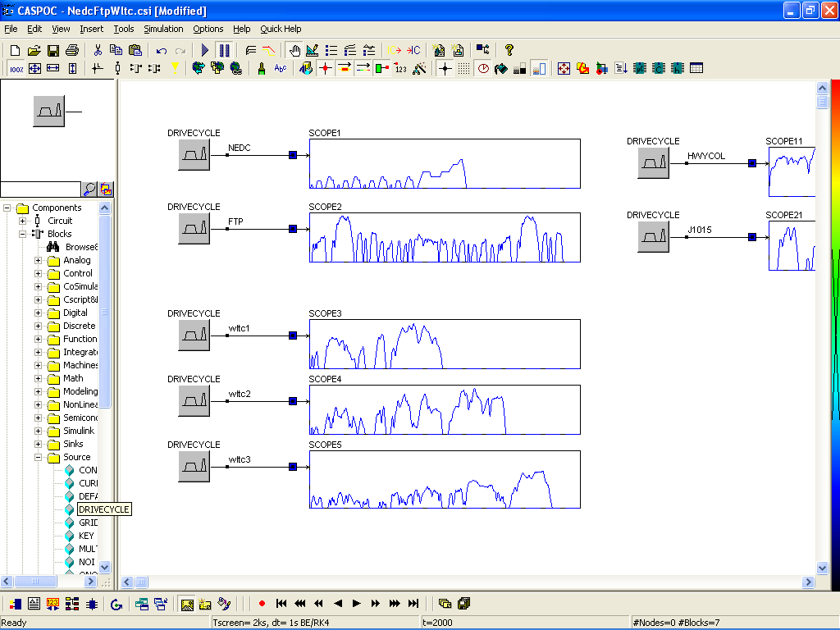Expand the Digital folder

(x=38, y=313)
